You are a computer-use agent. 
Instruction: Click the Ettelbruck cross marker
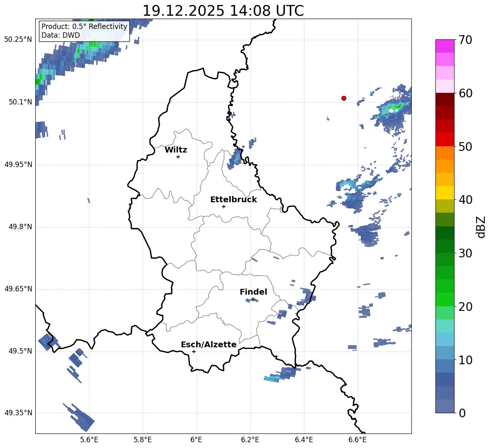pyautogui.click(x=224, y=206)
